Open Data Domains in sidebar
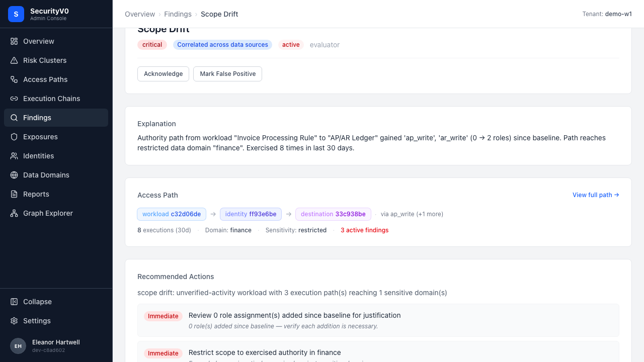This screenshot has height=362, width=644. click(x=56, y=175)
